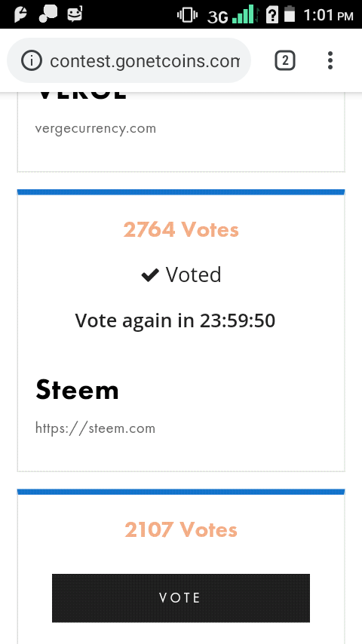Click the black VOTE button
This screenshot has width=362, height=644.
[181, 598]
